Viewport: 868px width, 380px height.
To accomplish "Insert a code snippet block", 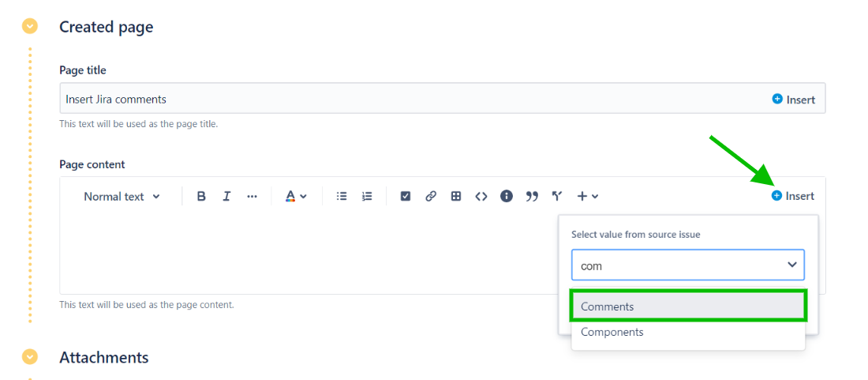I will point(481,197).
